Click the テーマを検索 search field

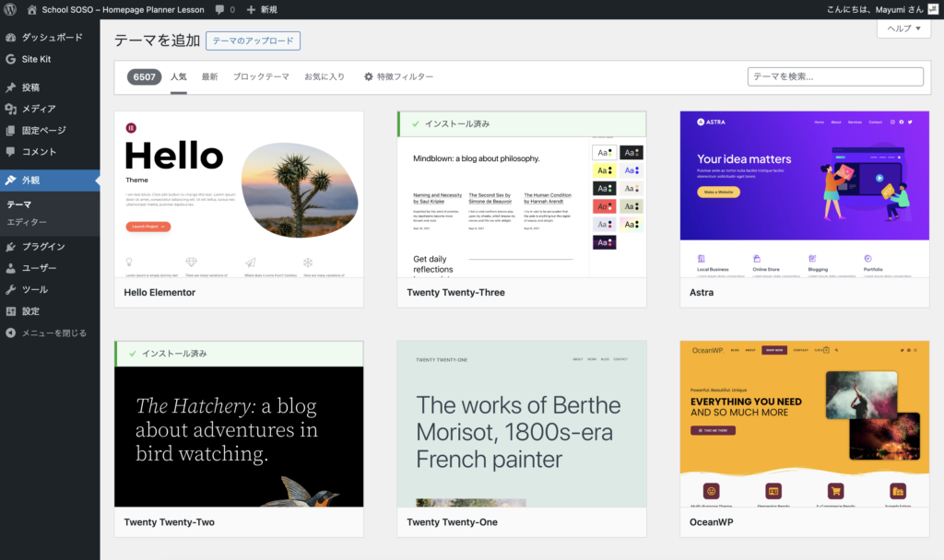(x=835, y=77)
